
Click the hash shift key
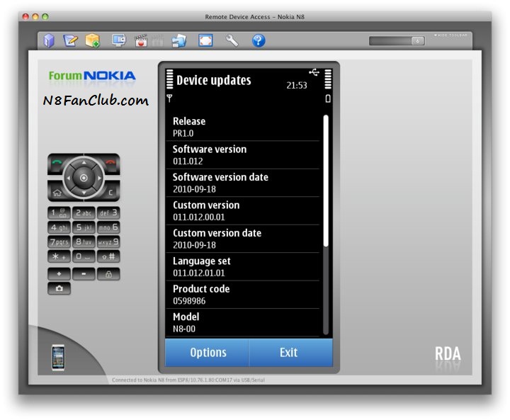(108, 256)
